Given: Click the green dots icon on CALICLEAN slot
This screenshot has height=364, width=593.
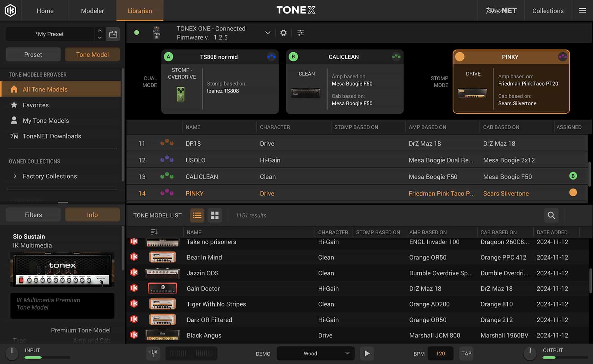Looking at the screenshot, I should (396, 57).
